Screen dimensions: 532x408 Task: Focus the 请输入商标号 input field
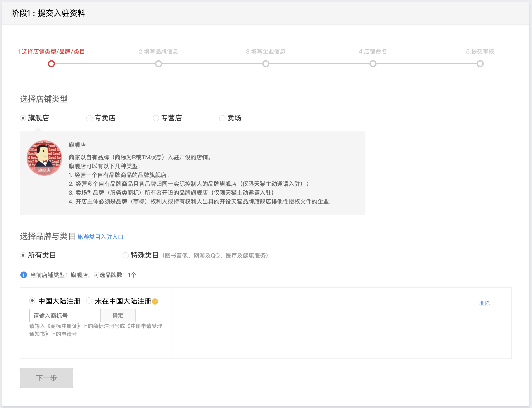pos(62,316)
